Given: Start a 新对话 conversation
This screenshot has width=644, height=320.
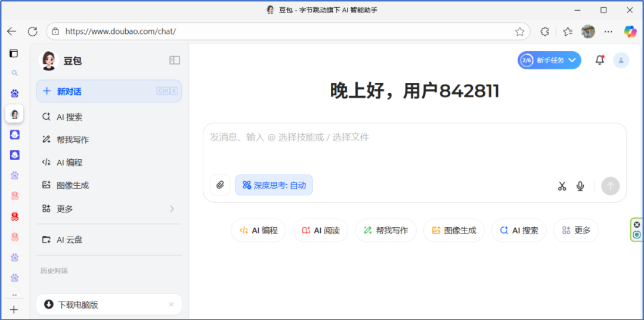Looking at the screenshot, I should tap(109, 91).
